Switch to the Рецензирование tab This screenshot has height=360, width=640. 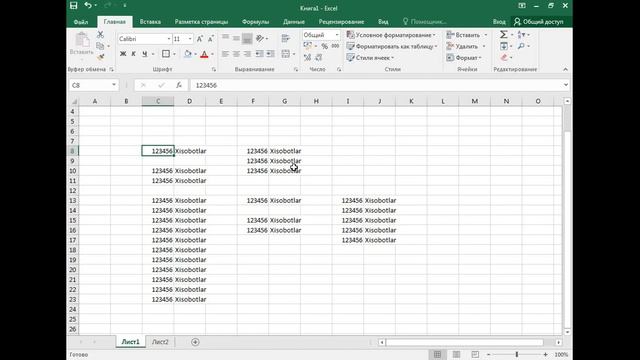(x=341, y=22)
